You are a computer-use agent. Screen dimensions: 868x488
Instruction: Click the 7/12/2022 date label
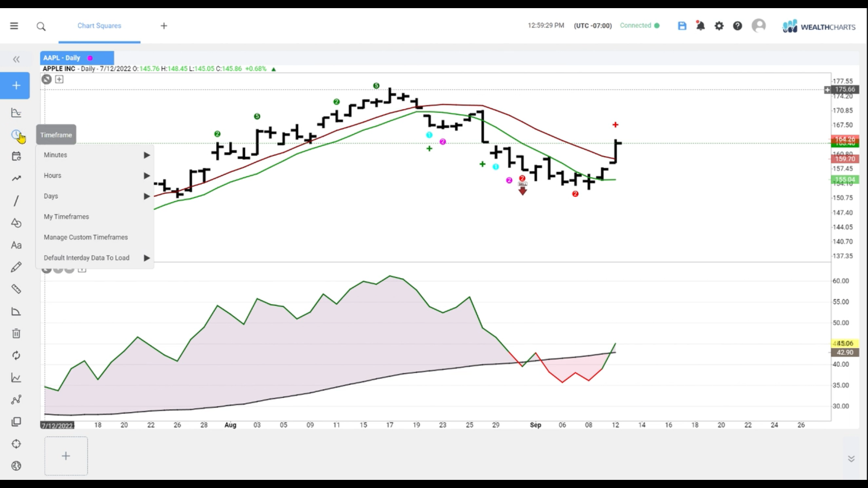click(x=57, y=425)
